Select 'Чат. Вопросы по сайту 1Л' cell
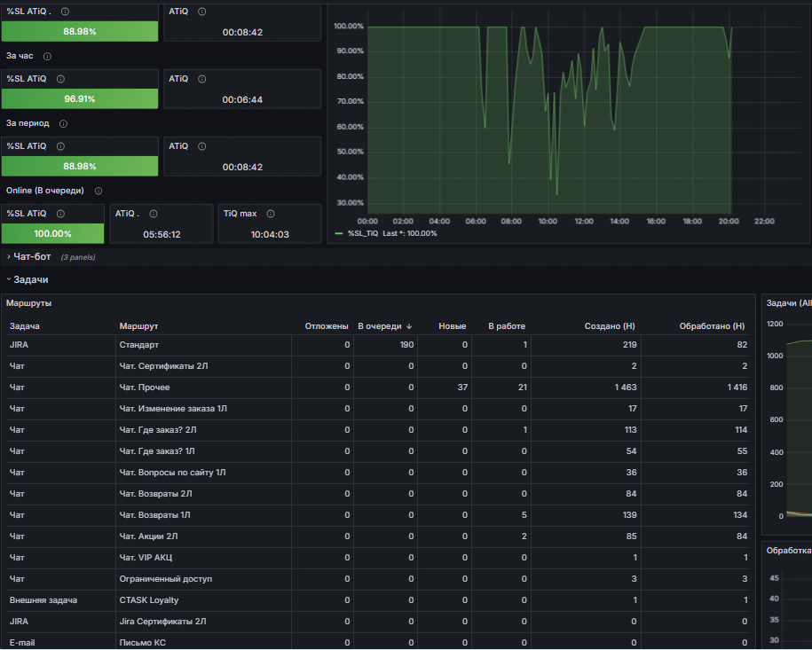Screen dimensions: 812x650 coord(203,473)
